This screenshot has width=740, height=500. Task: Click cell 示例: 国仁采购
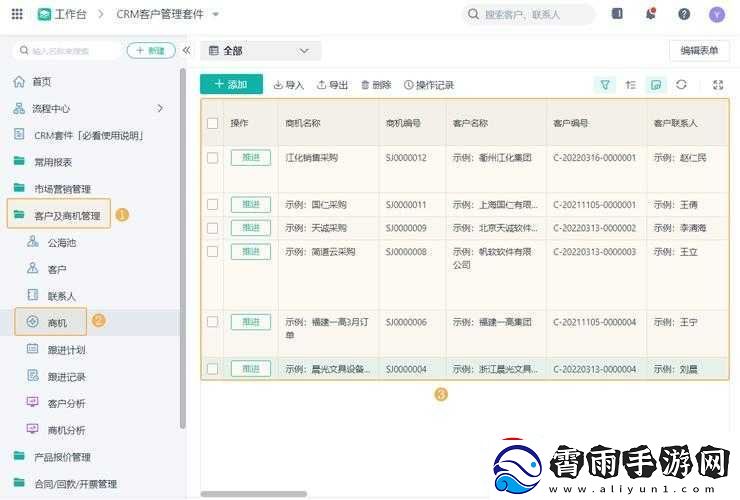click(316, 204)
